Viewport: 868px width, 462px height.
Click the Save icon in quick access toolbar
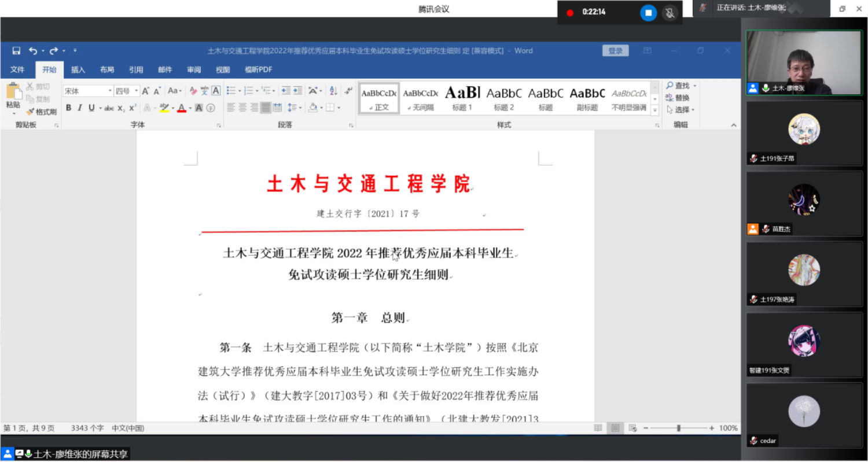click(x=16, y=51)
